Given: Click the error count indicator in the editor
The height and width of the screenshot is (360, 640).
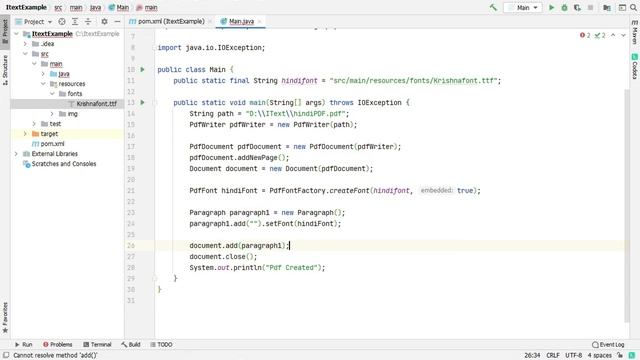Looking at the screenshot, I should tap(585, 36).
